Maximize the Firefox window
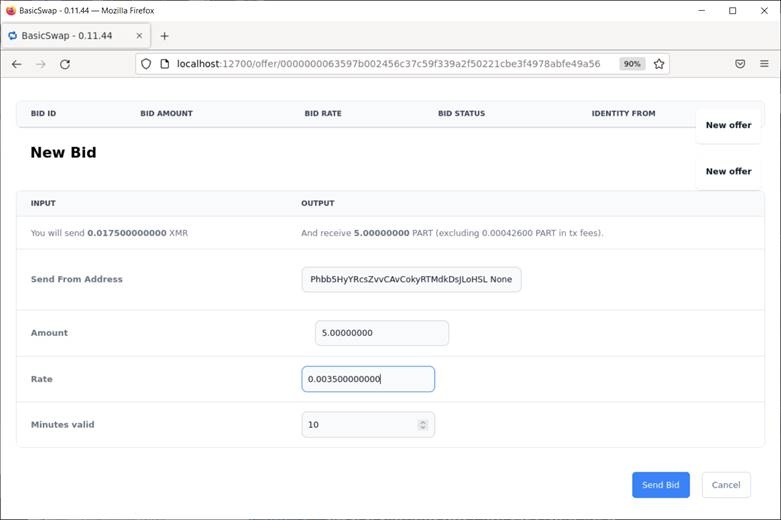 pos(733,10)
